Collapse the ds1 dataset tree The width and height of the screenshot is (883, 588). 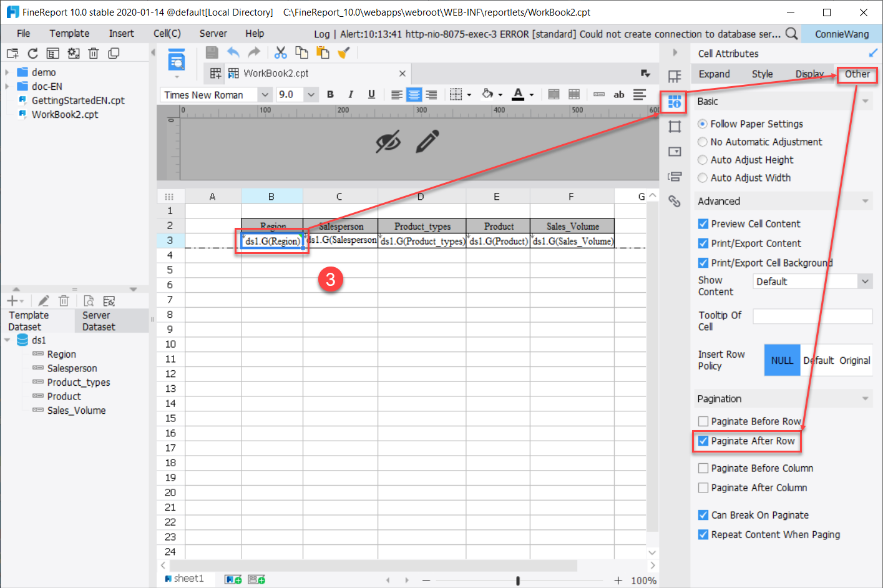(x=8, y=340)
